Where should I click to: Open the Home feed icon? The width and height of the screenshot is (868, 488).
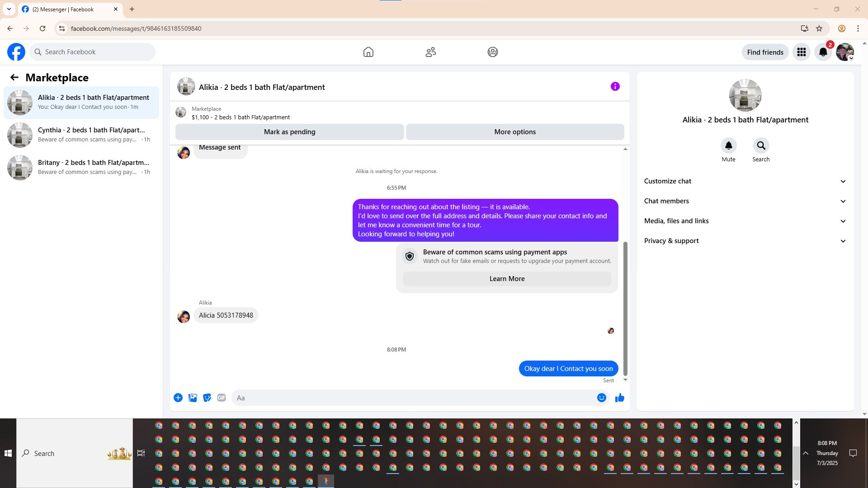click(x=368, y=52)
